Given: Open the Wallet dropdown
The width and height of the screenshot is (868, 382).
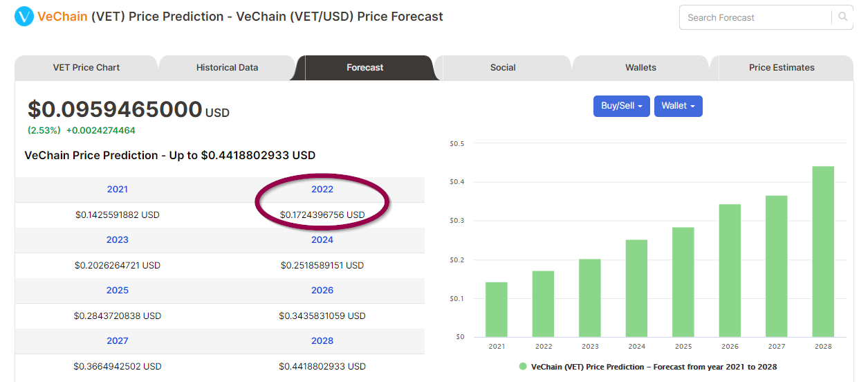Looking at the screenshot, I should click(678, 106).
